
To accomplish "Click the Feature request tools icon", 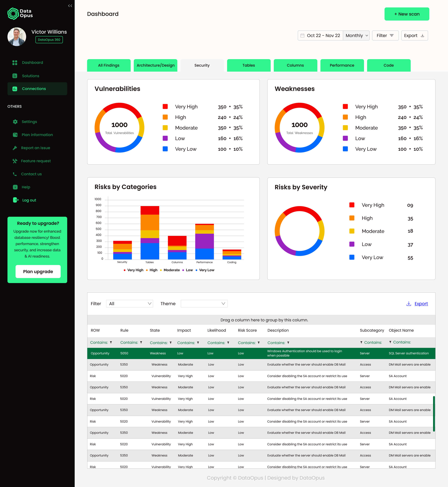I will tap(15, 161).
